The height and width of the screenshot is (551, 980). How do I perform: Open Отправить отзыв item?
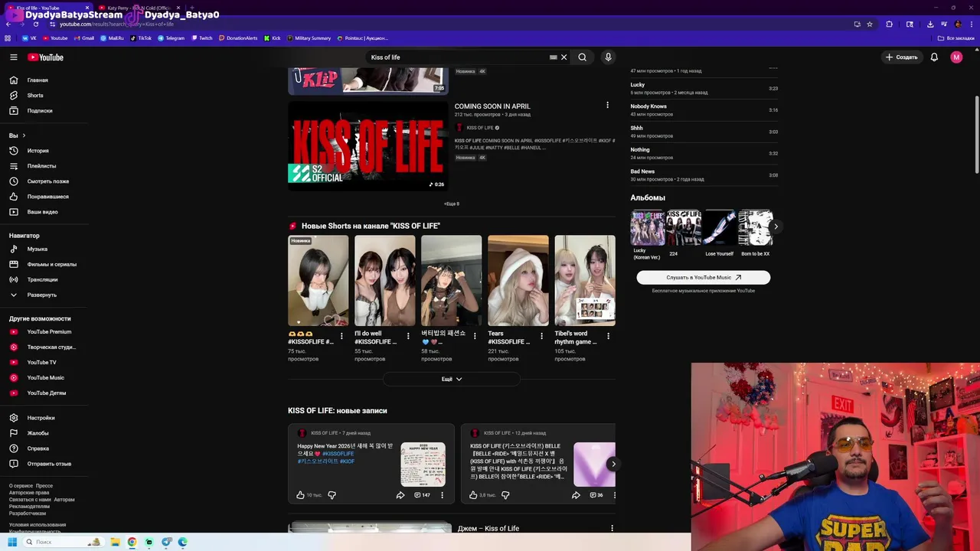[43, 464]
